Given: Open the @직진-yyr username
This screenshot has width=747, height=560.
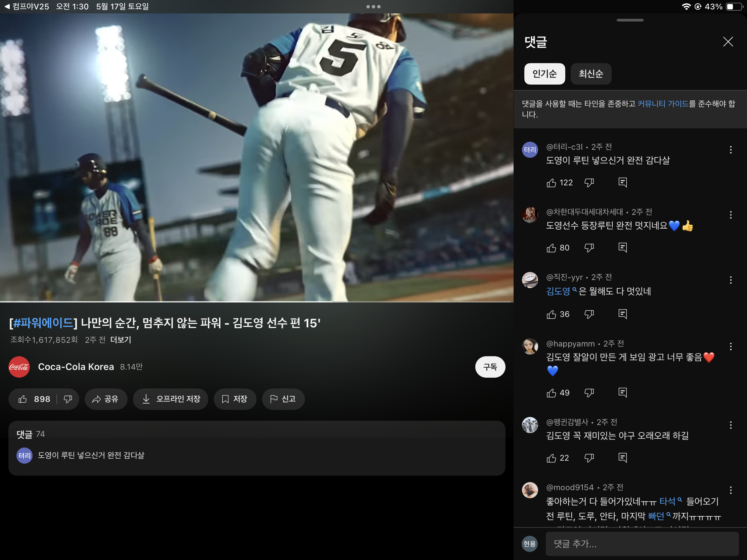Looking at the screenshot, I should (564, 277).
